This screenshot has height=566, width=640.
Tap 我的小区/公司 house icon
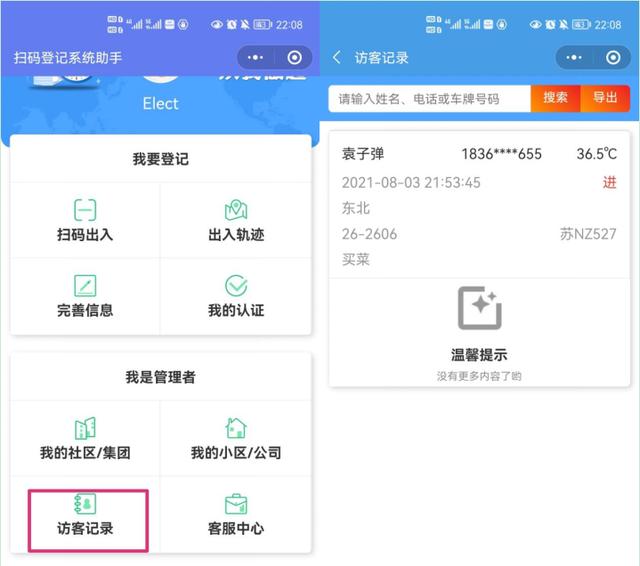coord(236,428)
